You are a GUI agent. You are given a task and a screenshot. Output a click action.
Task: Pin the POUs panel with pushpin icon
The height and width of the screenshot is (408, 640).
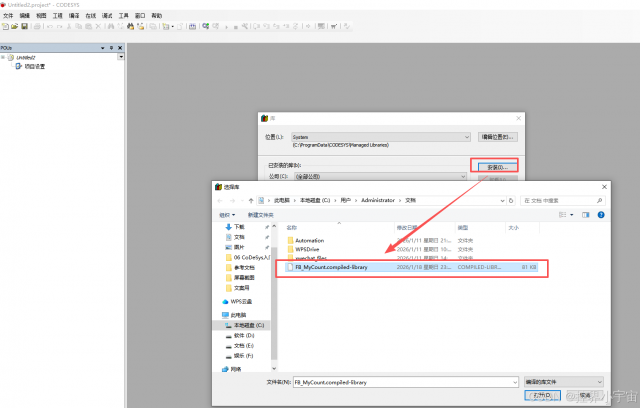(x=111, y=47)
